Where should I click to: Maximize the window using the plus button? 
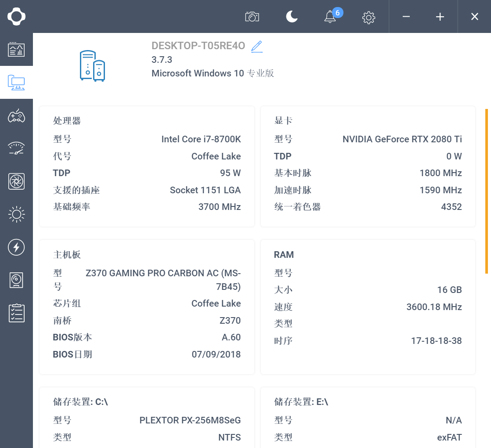click(x=440, y=17)
